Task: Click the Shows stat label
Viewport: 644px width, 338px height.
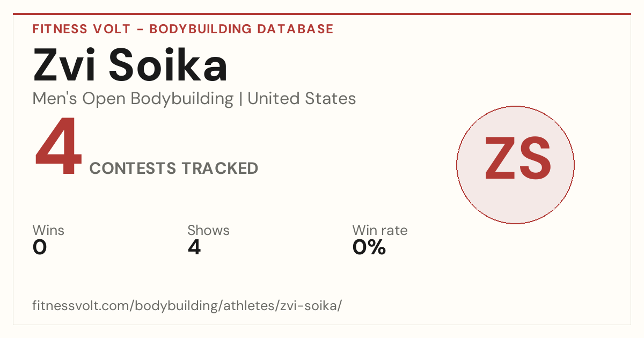Action: 208,230
